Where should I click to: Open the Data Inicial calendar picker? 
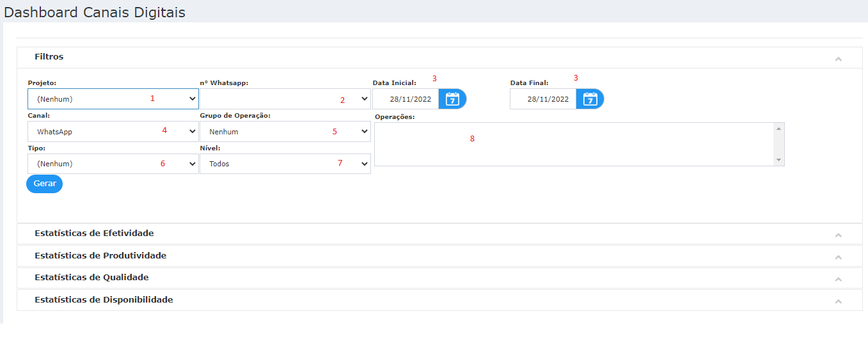click(452, 99)
